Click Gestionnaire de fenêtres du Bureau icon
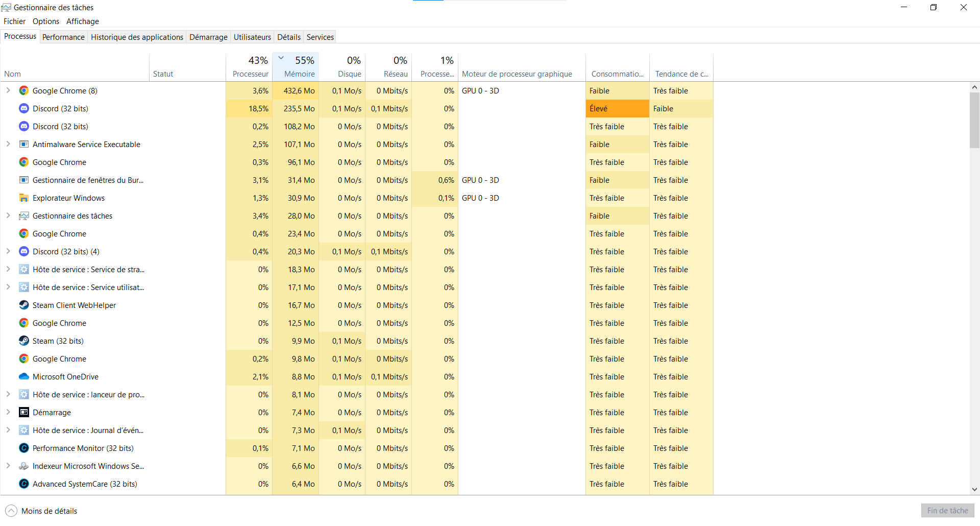980x526 pixels. pyautogui.click(x=23, y=180)
